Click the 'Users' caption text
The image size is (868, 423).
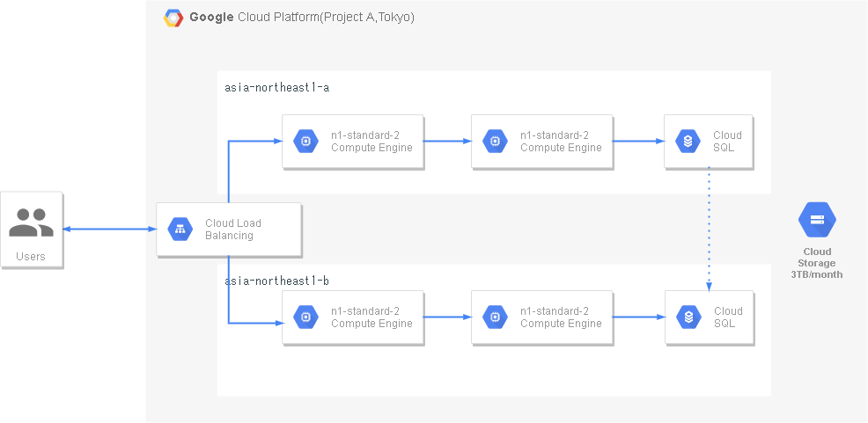tap(31, 257)
